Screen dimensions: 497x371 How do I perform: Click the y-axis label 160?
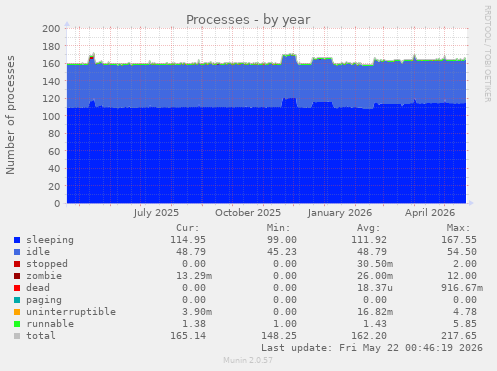[51, 63]
